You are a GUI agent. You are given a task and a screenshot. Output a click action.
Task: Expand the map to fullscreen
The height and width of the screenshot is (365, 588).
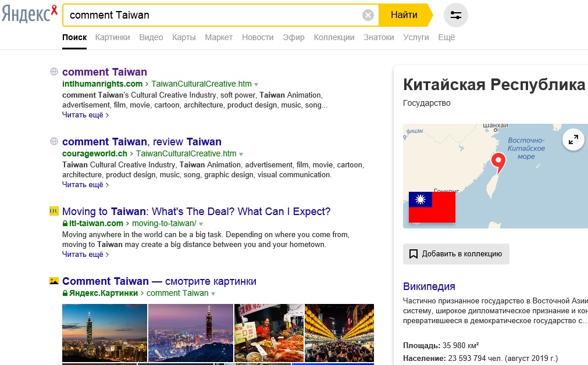pyautogui.click(x=573, y=139)
